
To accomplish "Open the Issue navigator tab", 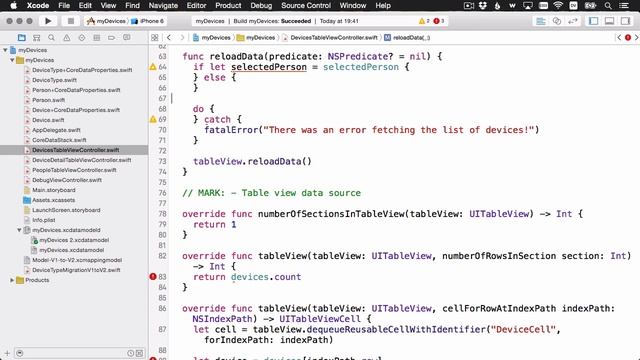I will click(x=67, y=38).
